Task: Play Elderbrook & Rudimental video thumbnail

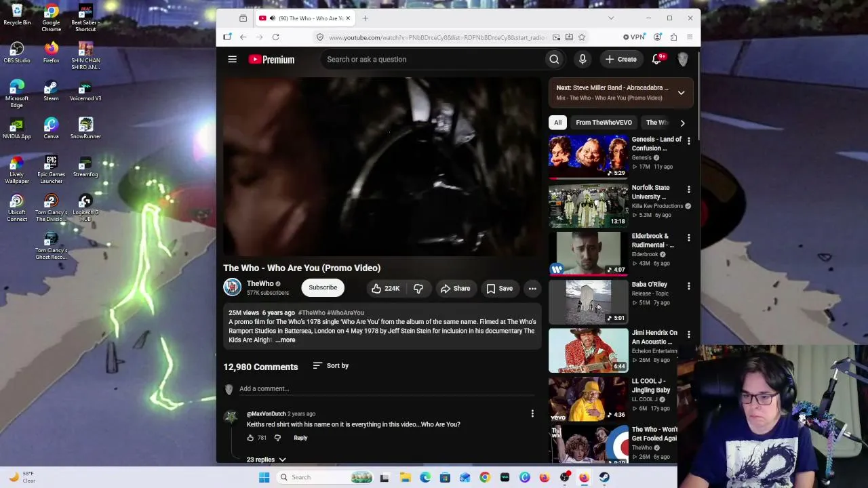Action: pos(589,253)
